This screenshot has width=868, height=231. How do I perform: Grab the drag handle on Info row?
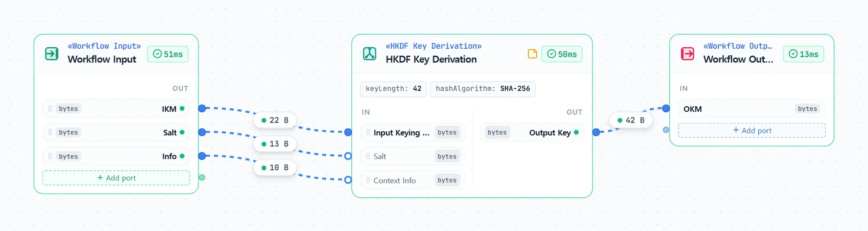pos(50,156)
